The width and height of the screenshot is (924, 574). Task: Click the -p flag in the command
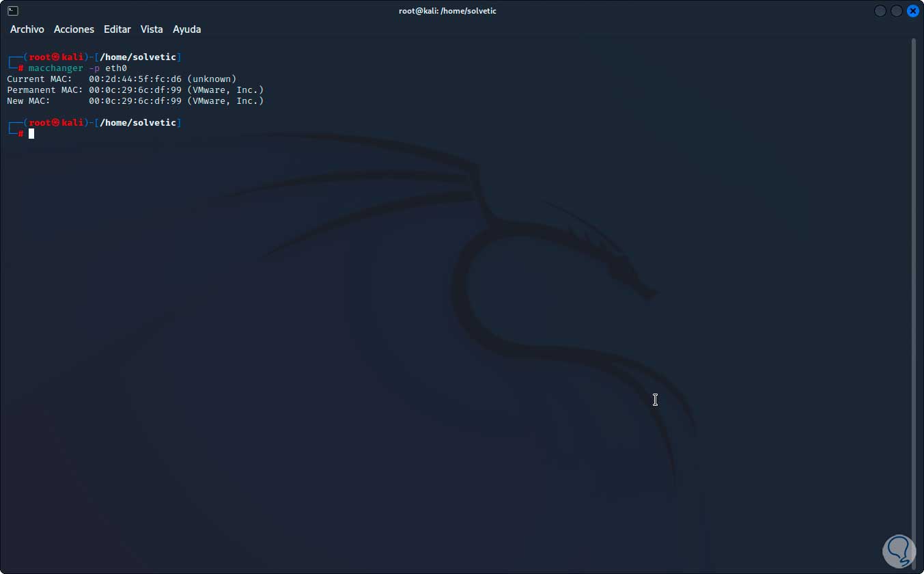pos(94,68)
